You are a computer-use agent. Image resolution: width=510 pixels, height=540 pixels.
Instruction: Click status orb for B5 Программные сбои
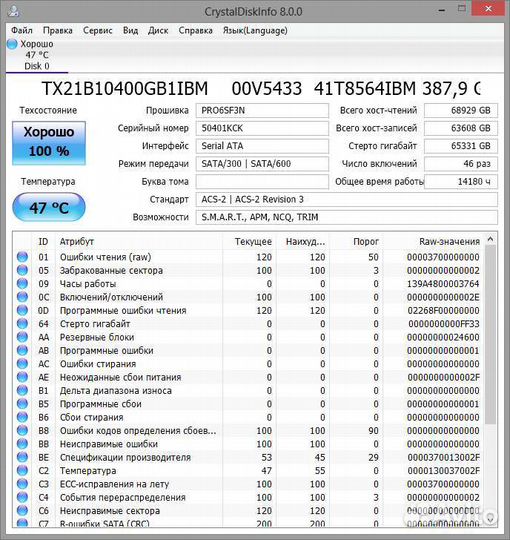pos(22,404)
